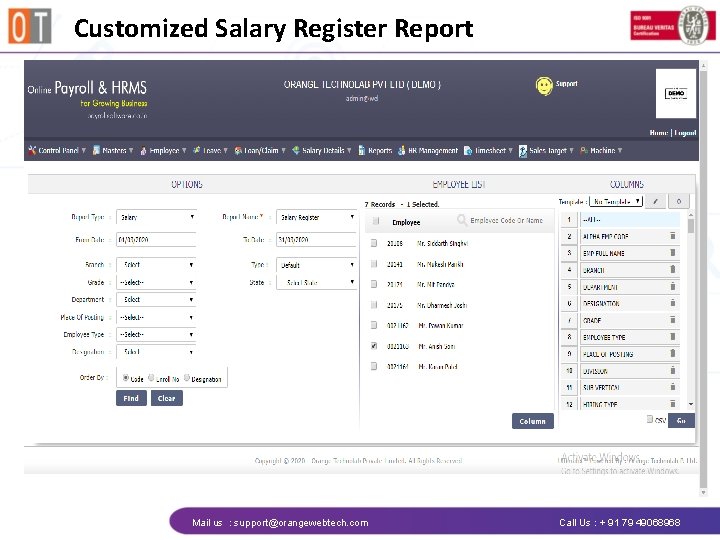
Task: Delete the PLACE OF POSTING column
Action: [x=673, y=354]
